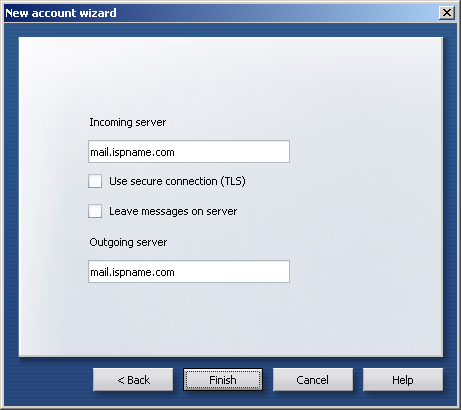This screenshot has width=461, height=410.
Task: Click the 'Use secure connection (TLS)' label text
Action: (177, 181)
